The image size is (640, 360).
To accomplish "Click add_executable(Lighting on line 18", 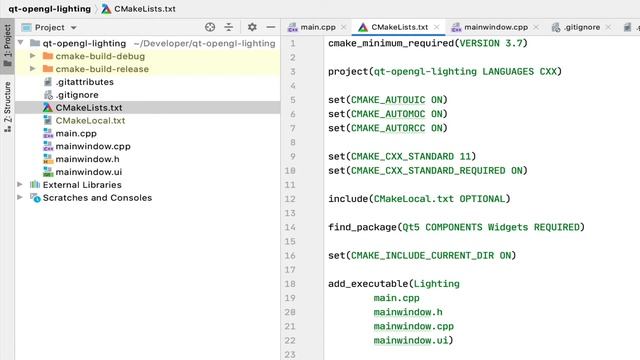I will [394, 284].
